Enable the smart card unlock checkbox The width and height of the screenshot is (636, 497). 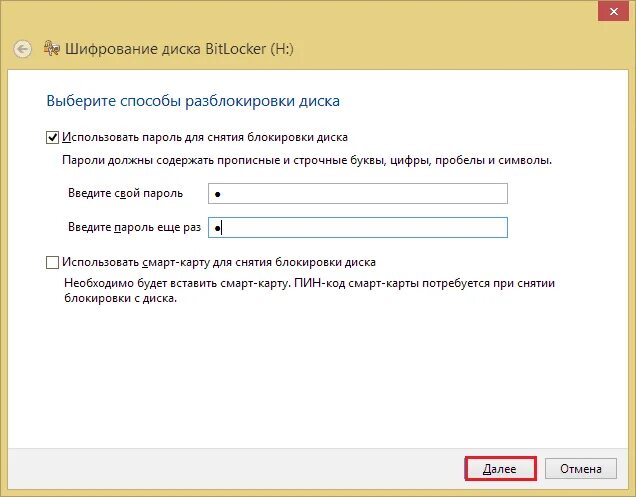pyautogui.click(x=52, y=262)
